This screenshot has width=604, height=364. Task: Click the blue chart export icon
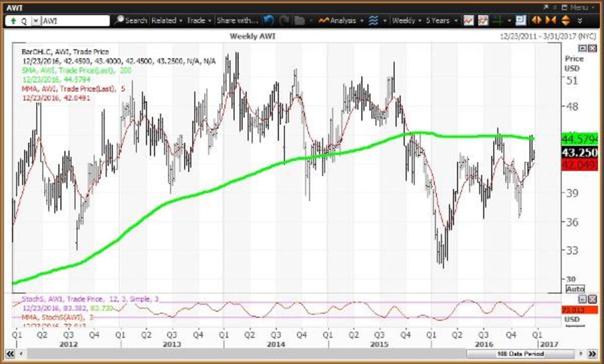[521, 21]
